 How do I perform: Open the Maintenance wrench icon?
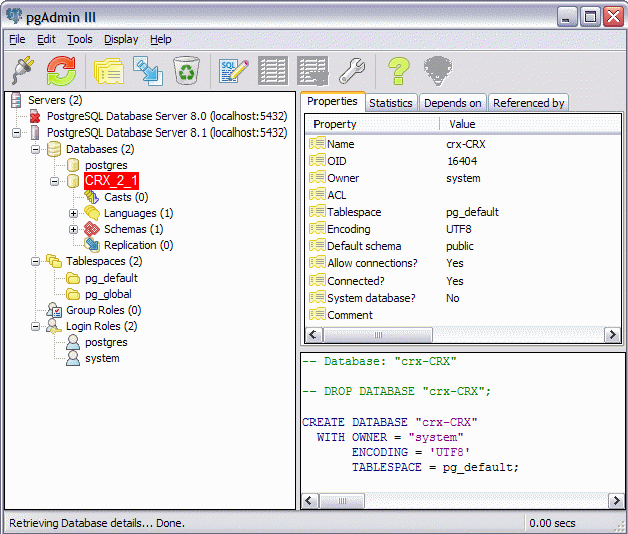352,71
